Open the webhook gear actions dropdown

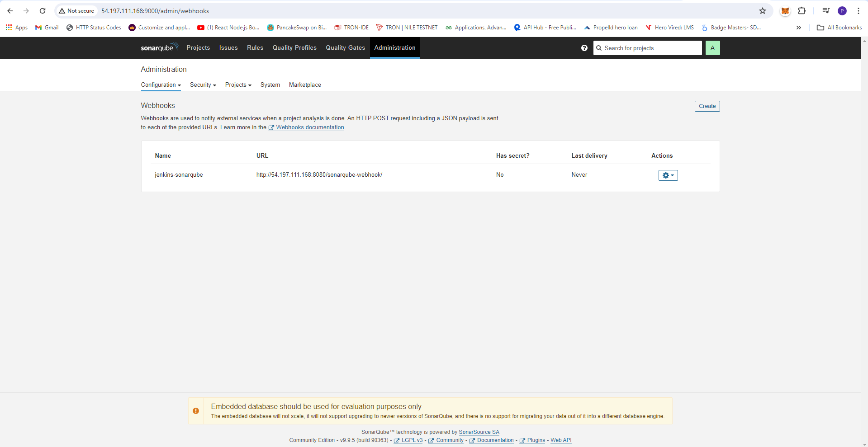pyautogui.click(x=668, y=175)
